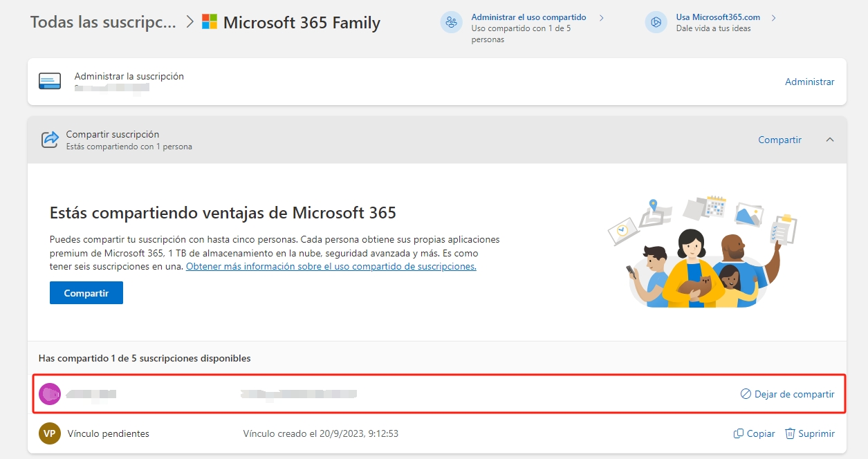Viewport: 868px width, 459px height.
Task: Go back to Todas las suscripciones breadcrumb
Action: (x=103, y=22)
